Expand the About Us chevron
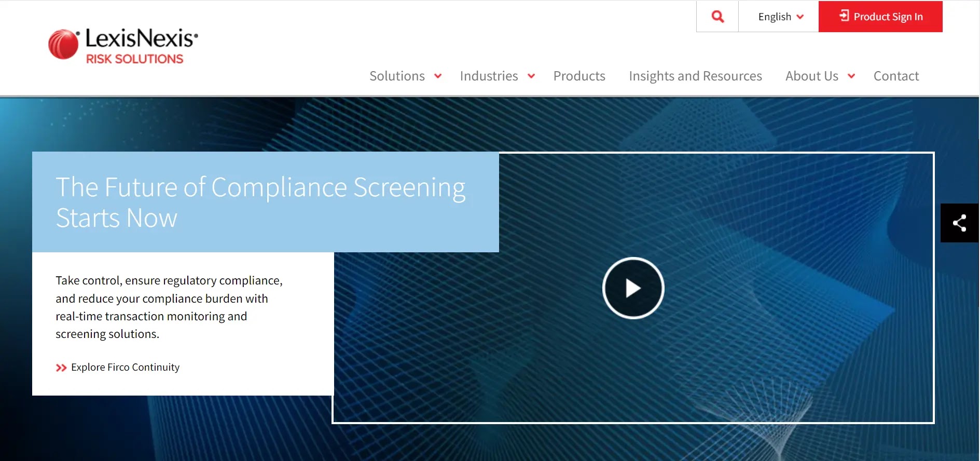 pos(851,76)
